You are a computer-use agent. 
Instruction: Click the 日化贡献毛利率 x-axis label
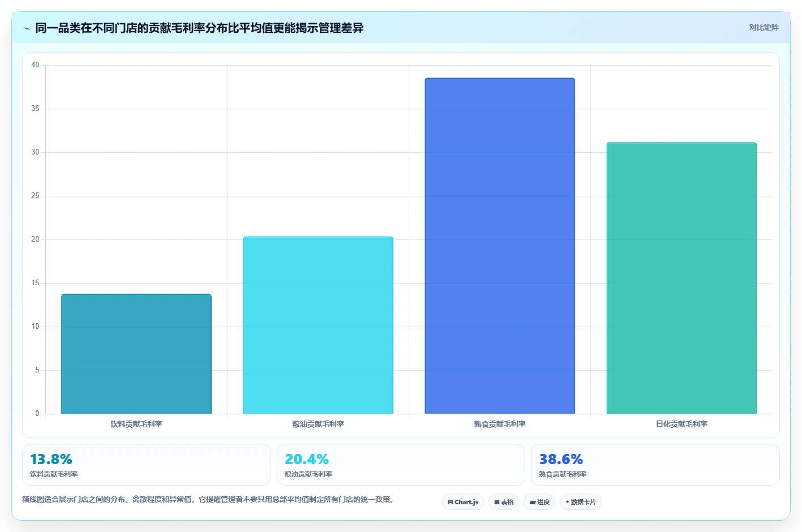coord(681,424)
